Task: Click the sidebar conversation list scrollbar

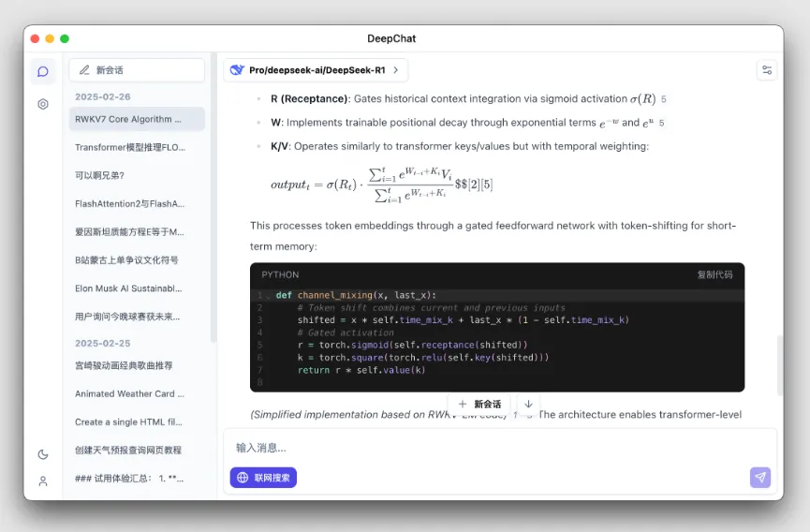Action: [214, 197]
